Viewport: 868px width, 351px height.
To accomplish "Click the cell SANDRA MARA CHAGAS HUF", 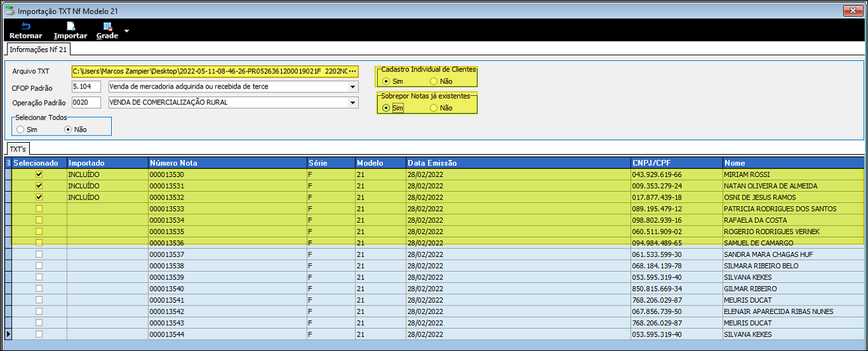I will coord(793,254).
